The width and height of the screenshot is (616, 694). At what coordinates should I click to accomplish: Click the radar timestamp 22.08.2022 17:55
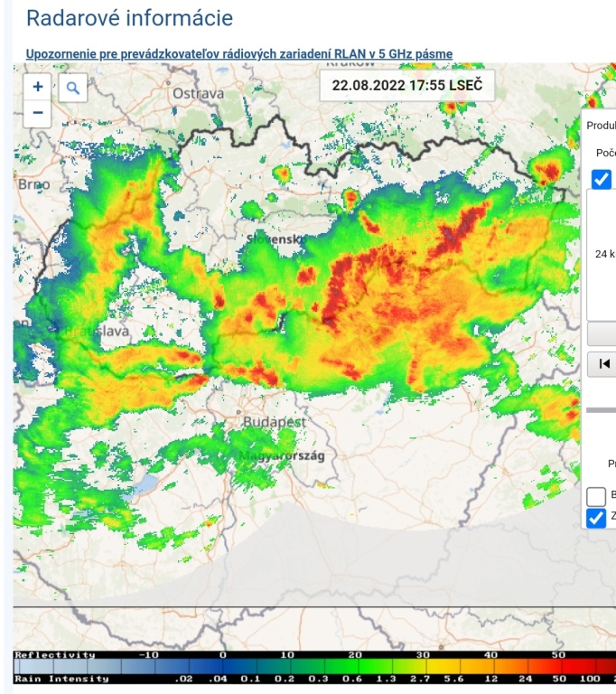[x=407, y=86]
